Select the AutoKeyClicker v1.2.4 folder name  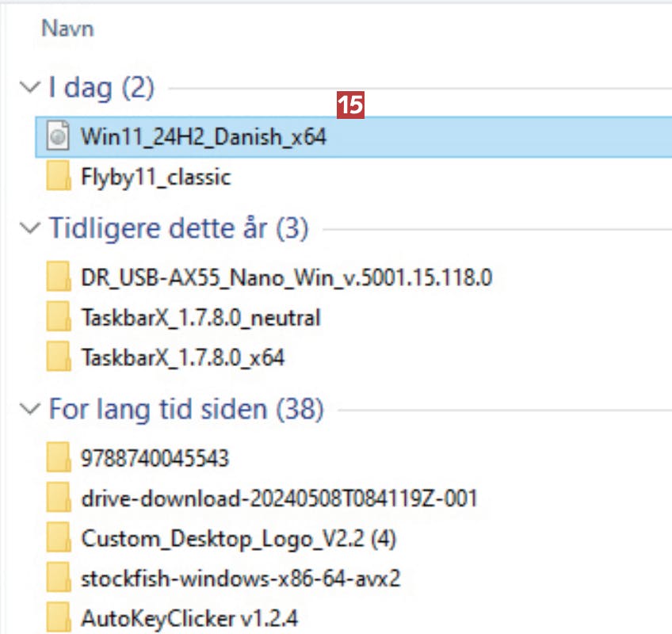pos(189,617)
